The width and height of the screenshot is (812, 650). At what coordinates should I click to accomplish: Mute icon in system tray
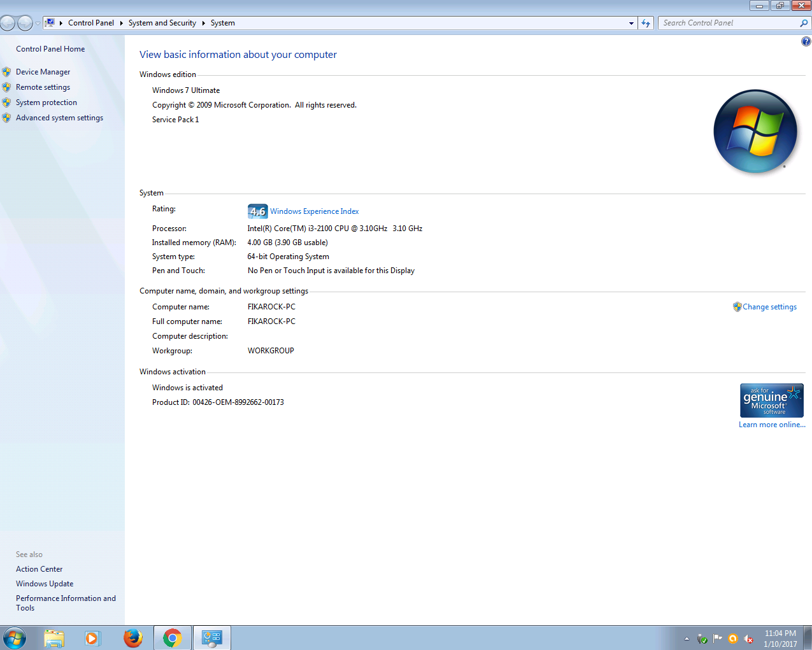point(747,639)
